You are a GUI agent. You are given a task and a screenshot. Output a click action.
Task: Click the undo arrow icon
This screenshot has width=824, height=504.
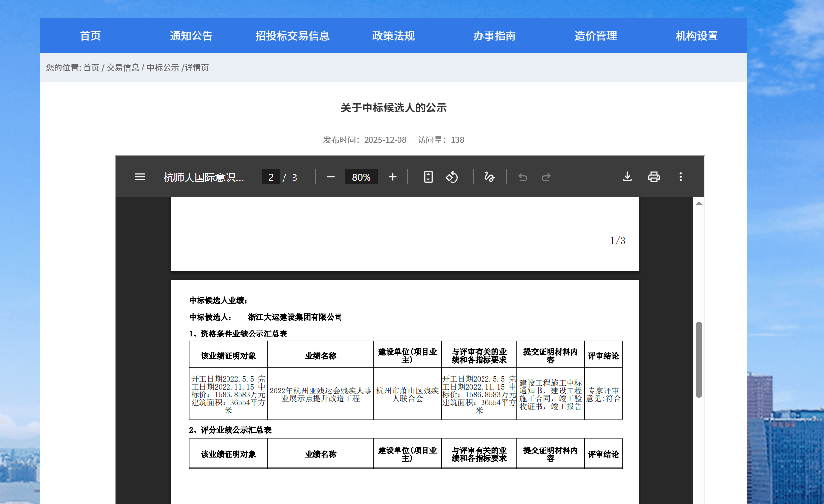tap(523, 177)
